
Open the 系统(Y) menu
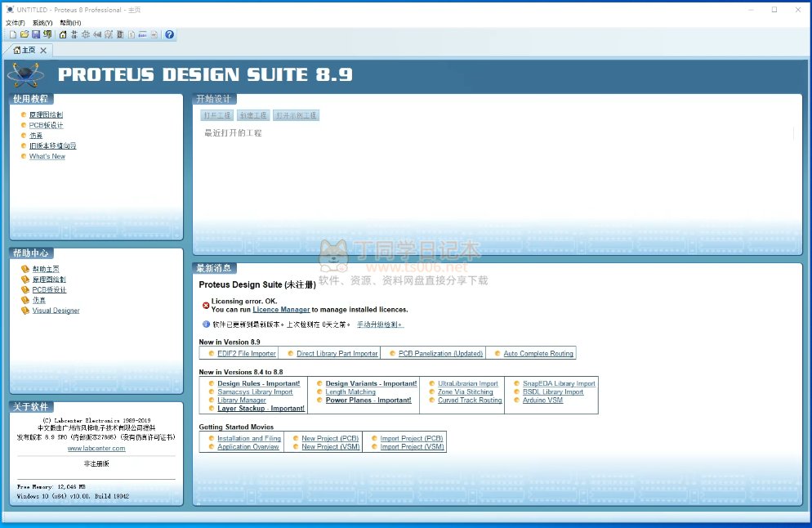[42, 23]
